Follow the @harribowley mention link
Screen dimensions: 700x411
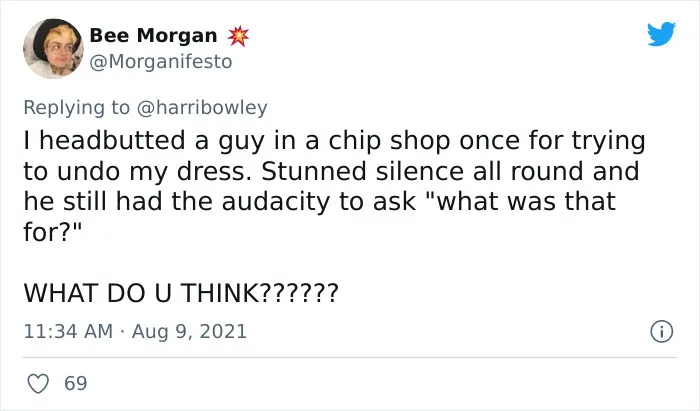(202, 108)
